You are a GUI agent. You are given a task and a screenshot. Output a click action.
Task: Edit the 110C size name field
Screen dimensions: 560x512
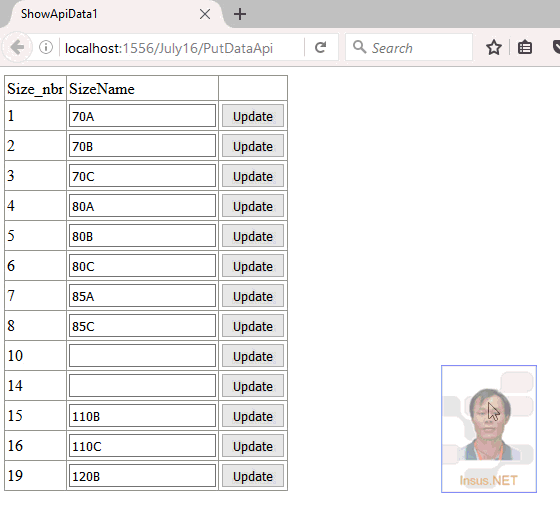(142, 446)
